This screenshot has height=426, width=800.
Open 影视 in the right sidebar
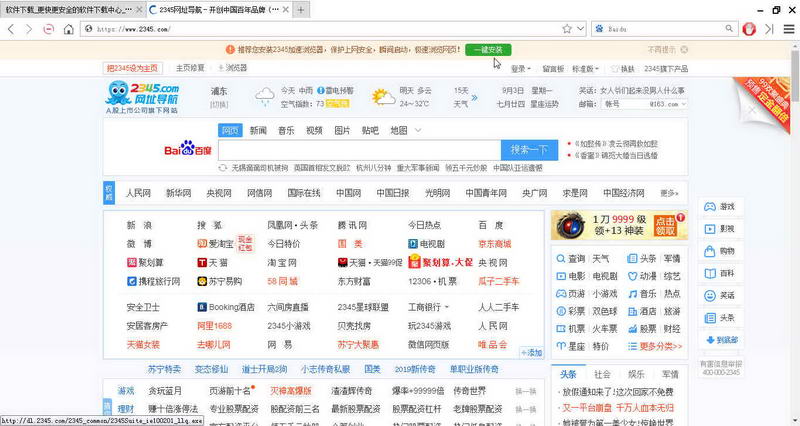[x=719, y=229]
